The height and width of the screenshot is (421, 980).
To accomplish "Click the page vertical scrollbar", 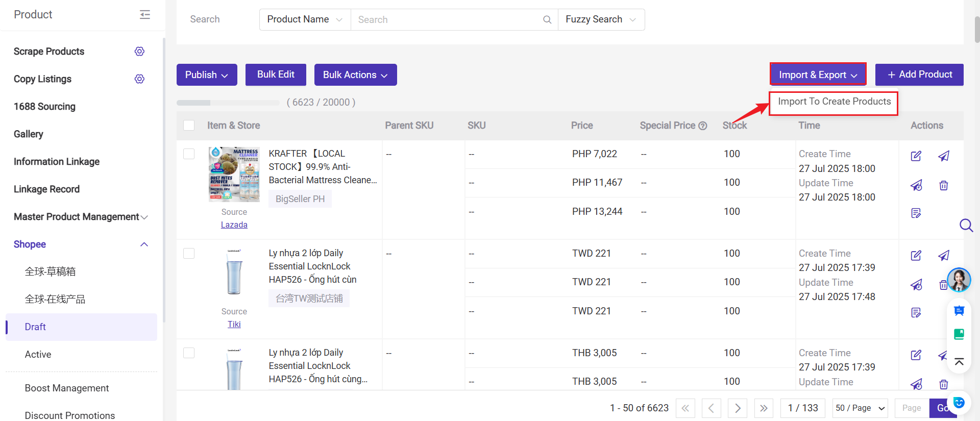I will pyautogui.click(x=977, y=31).
